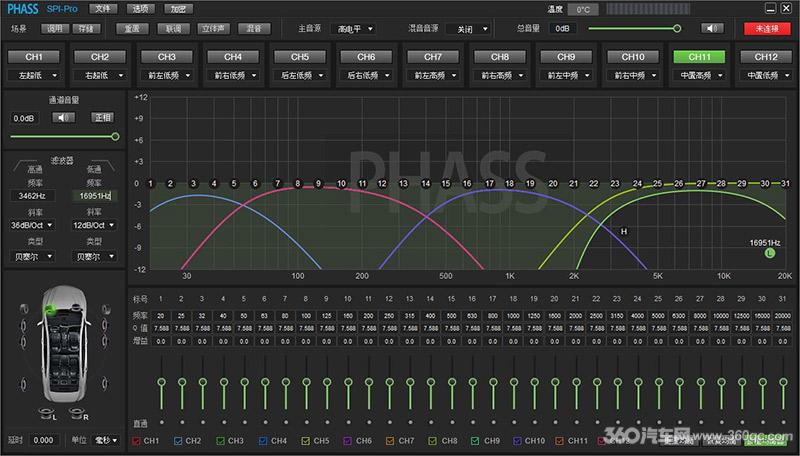This screenshot has width=800, height=456.
Task: Click the 联调 link-adjust button
Action: 173,29
